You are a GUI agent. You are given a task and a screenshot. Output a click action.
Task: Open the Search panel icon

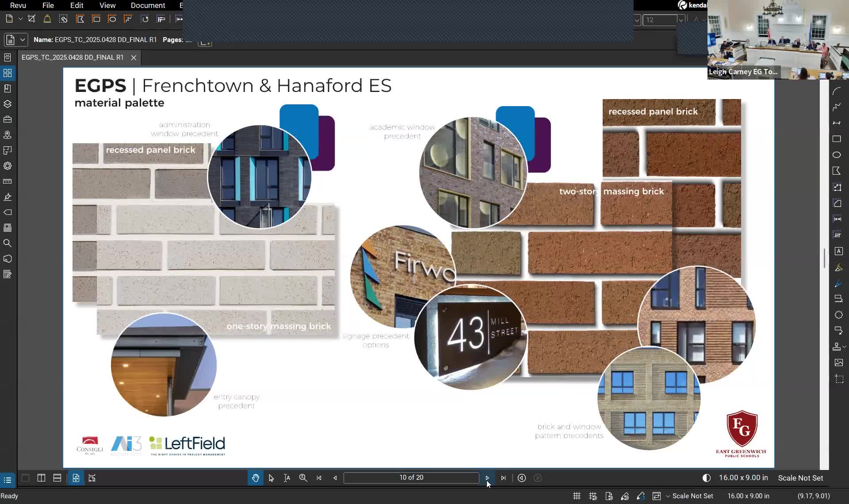(x=8, y=243)
